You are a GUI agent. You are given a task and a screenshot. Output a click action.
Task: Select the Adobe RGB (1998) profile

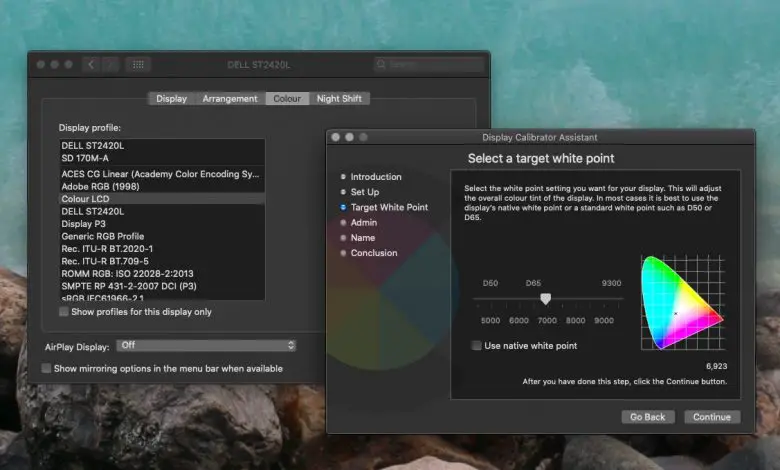pos(162,187)
